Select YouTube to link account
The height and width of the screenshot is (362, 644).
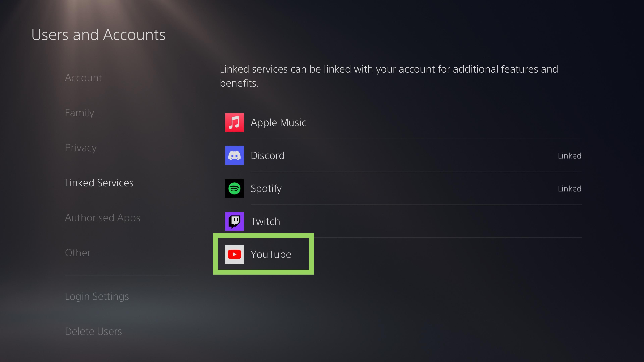click(271, 254)
